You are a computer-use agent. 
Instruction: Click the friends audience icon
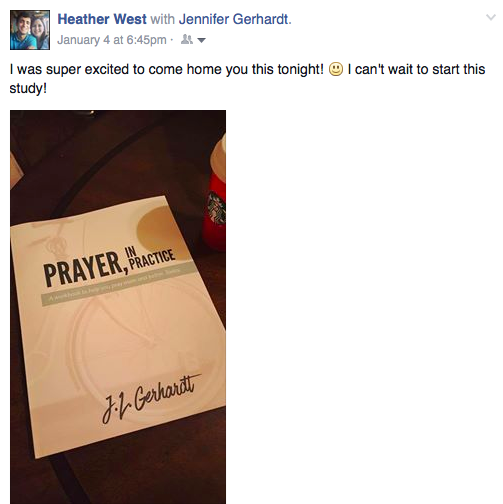pos(187,40)
